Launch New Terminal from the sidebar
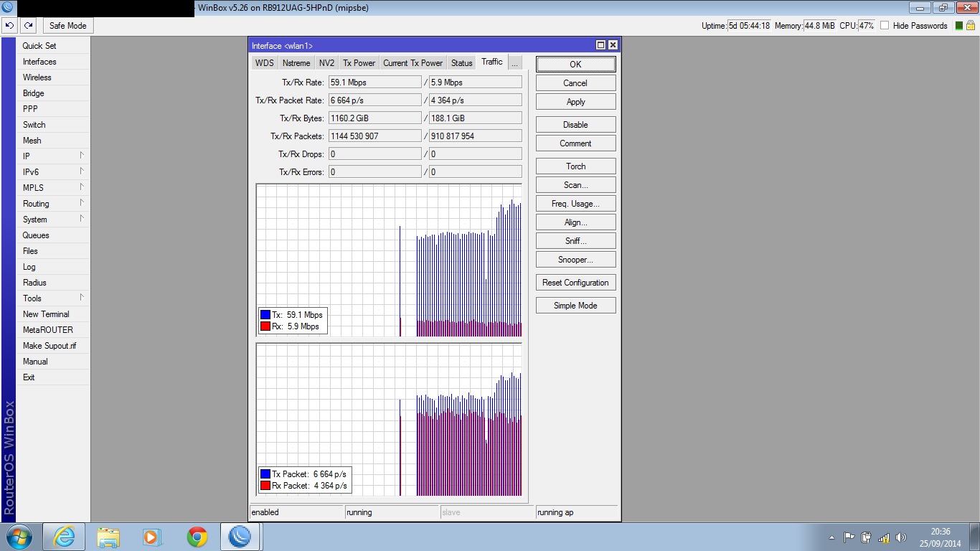980x551 pixels. 54,314
